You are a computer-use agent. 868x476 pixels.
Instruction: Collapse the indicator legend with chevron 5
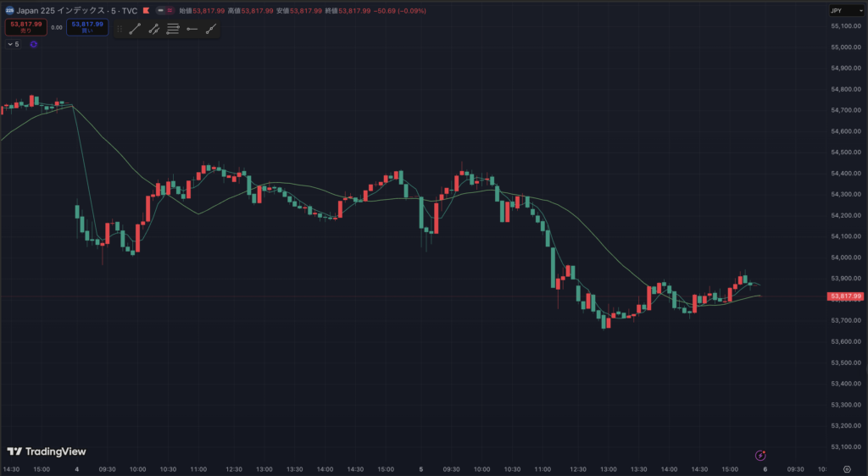[x=13, y=44]
